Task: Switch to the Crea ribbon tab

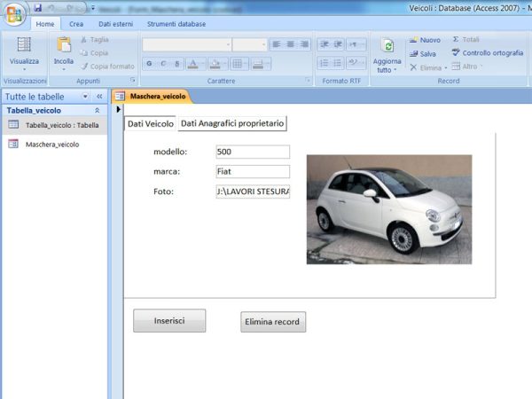Action: [x=76, y=24]
